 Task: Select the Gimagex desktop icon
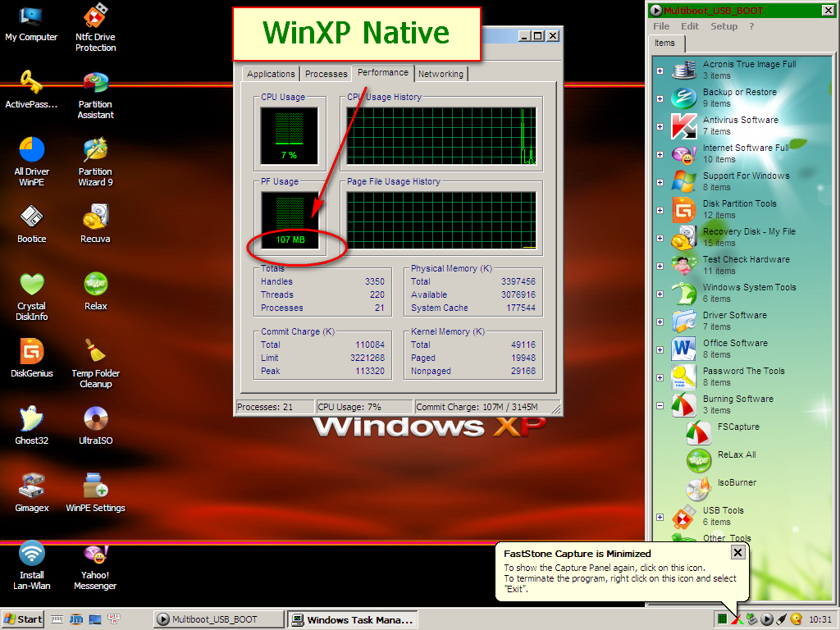tap(31, 493)
